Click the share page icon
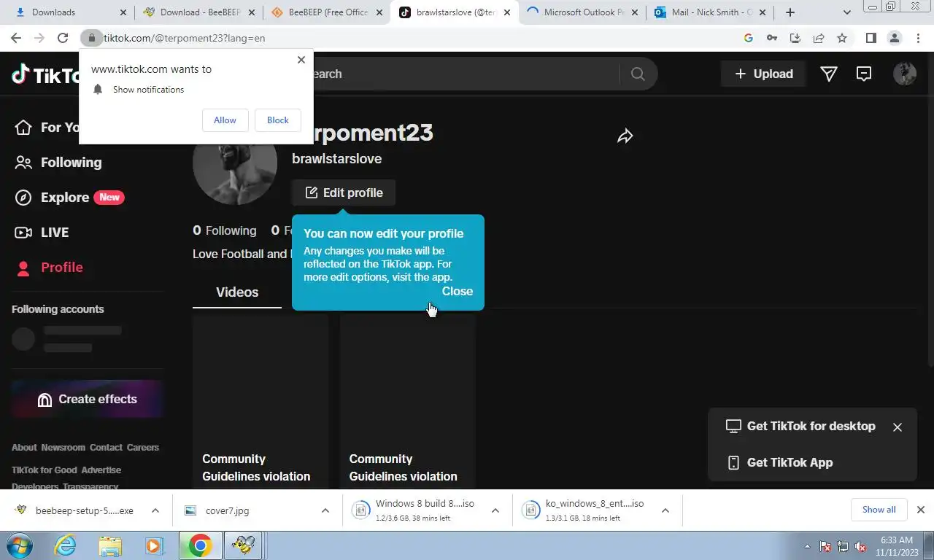This screenshot has width=934, height=560. (x=819, y=38)
